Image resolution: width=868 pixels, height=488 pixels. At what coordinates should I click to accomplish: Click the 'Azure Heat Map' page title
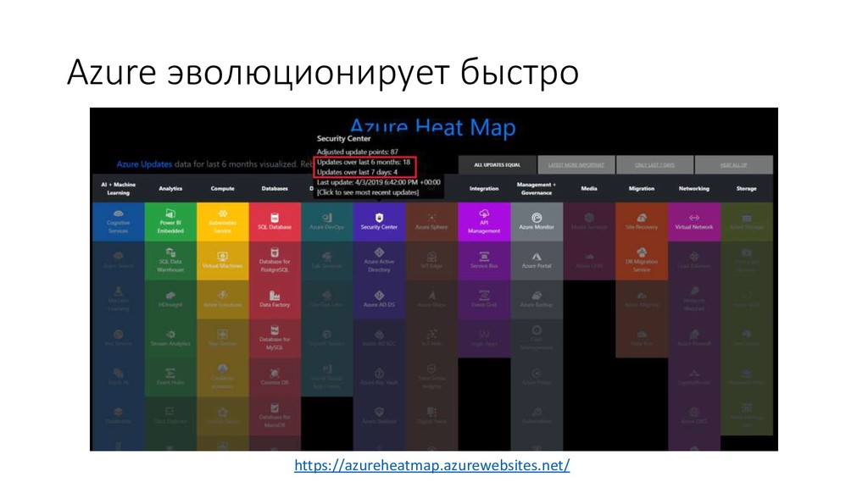(x=432, y=127)
